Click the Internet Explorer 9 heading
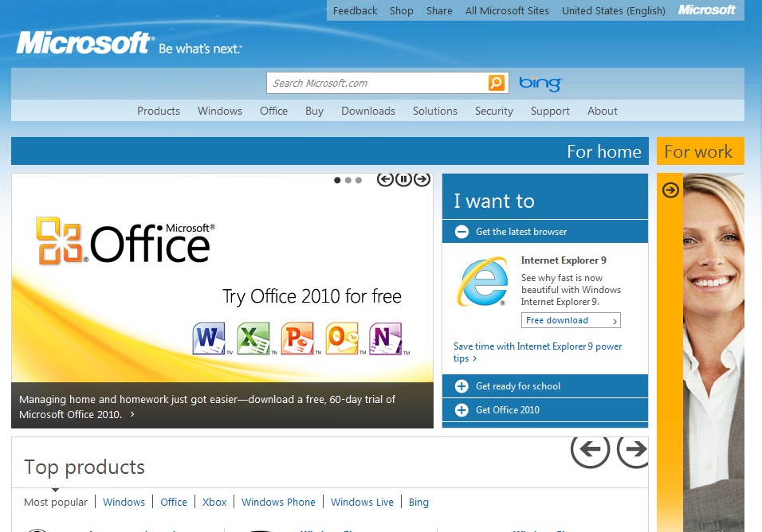 tap(564, 260)
